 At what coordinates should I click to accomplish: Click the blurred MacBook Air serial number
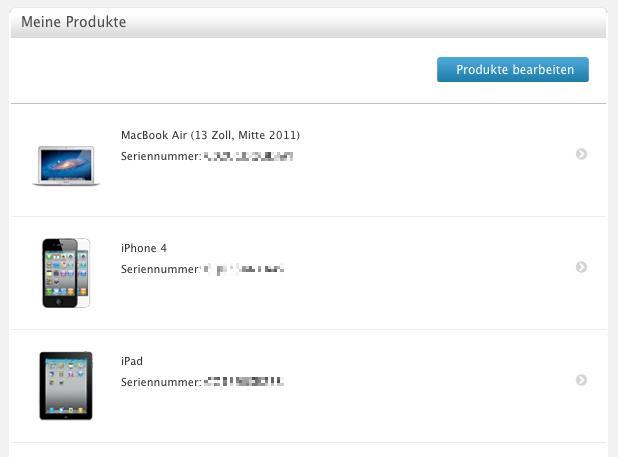tap(249, 156)
